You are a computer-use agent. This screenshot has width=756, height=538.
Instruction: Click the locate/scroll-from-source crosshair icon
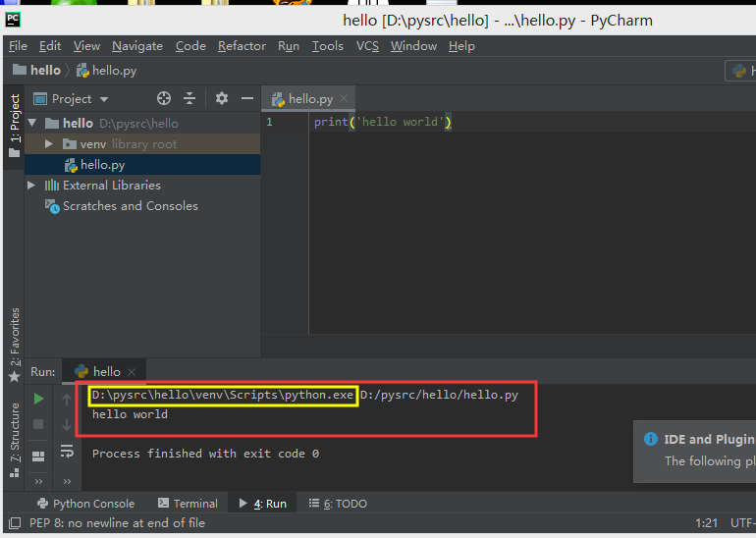click(x=164, y=98)
